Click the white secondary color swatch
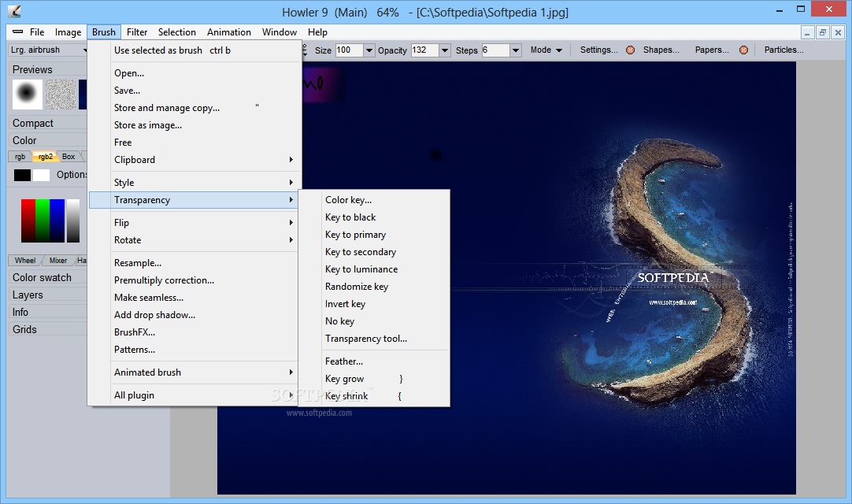Screen dimensions: 852x504 coord(41,175)
